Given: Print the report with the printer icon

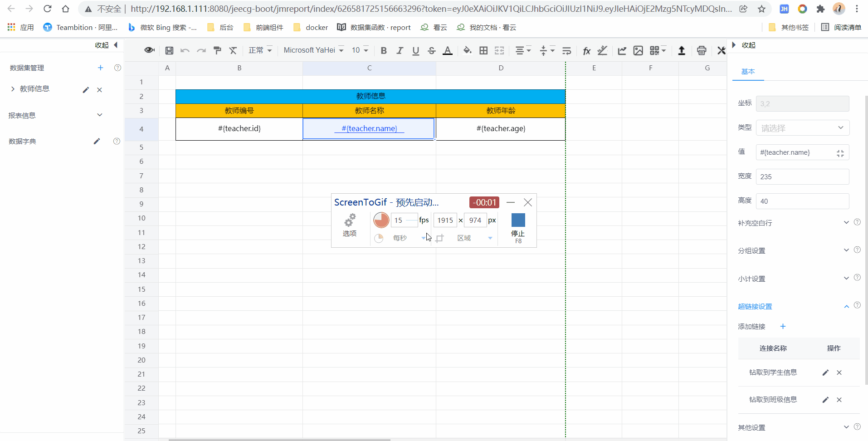Looking at the screenshot, I should click(702, 50).
